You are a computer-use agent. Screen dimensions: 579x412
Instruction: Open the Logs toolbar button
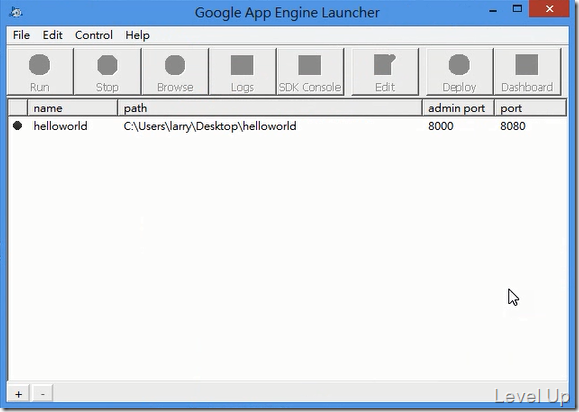click(242, 72)
